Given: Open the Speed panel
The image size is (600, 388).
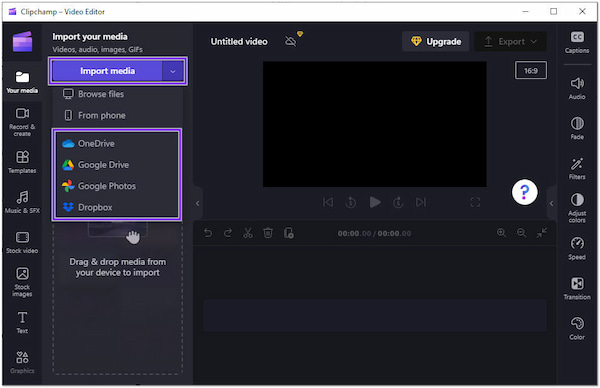Looking at the screenshot, I should click(577, 248).
